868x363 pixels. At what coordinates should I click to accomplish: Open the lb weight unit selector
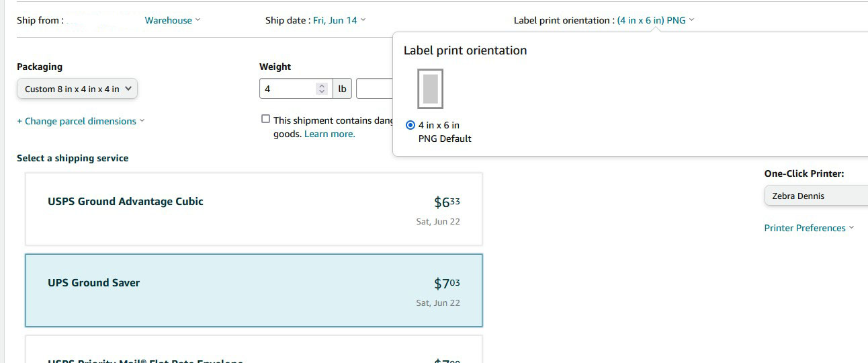342,89
